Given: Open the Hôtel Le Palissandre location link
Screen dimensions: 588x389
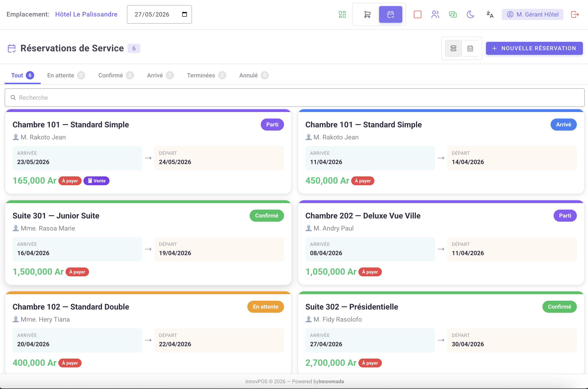Looking at the screenshot, I should click(86, 14).
